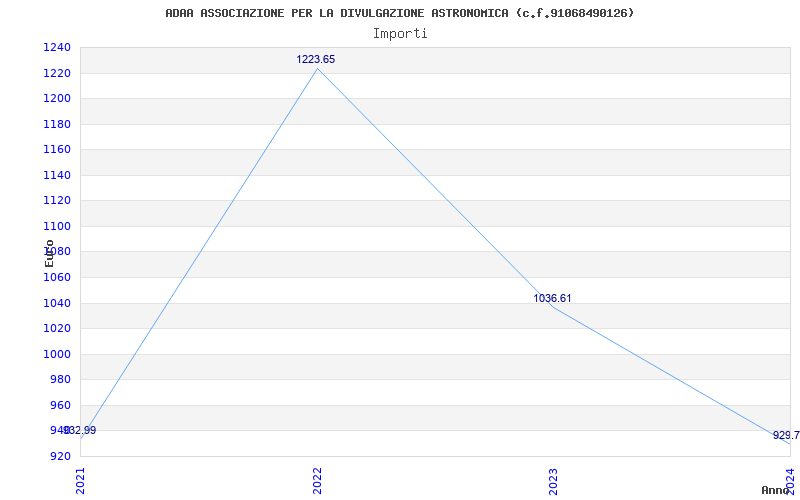
Task: Click the 929.7 data label
Action: (x=786, y=435)
